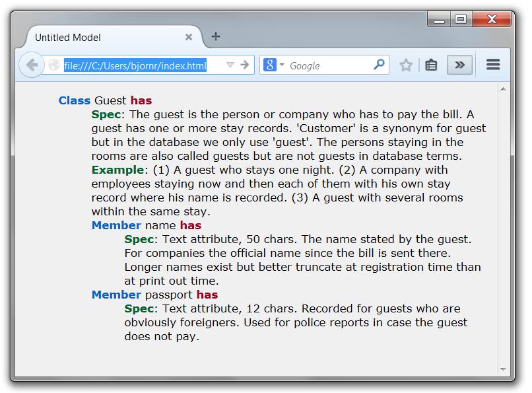Open a new tab with plus button
Viewport: 532px width, 393px height.
point(216,36)
